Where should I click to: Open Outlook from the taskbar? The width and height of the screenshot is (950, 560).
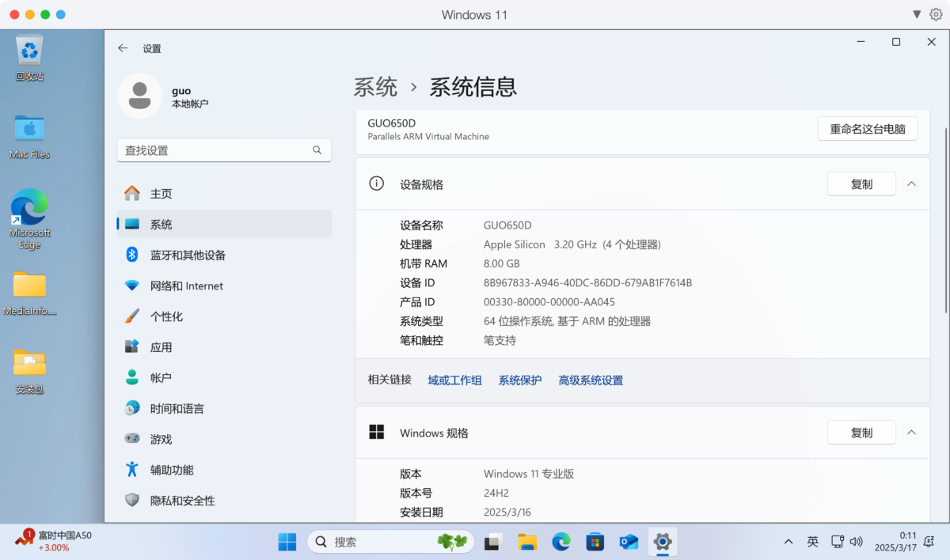click(x=629, y=542)
